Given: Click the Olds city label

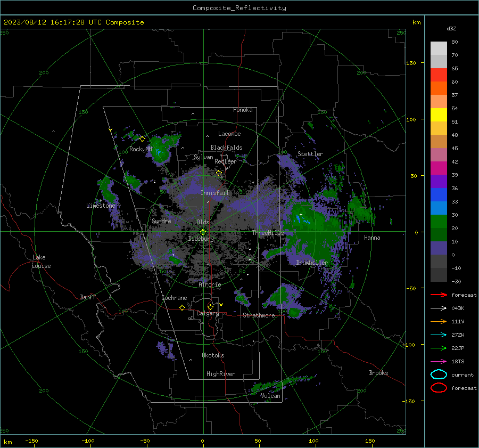Looking at the screenshot, I should pyautogui.click(x=203, y=222).
